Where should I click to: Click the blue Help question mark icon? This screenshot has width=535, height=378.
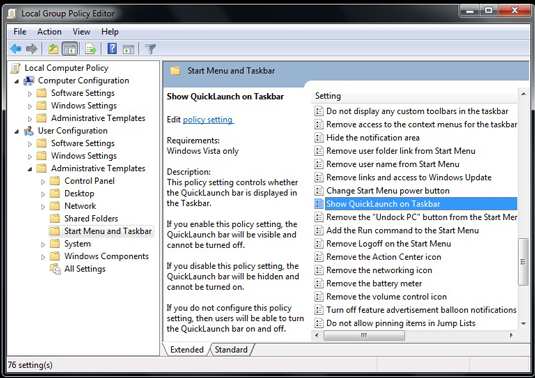coord(112,49)
